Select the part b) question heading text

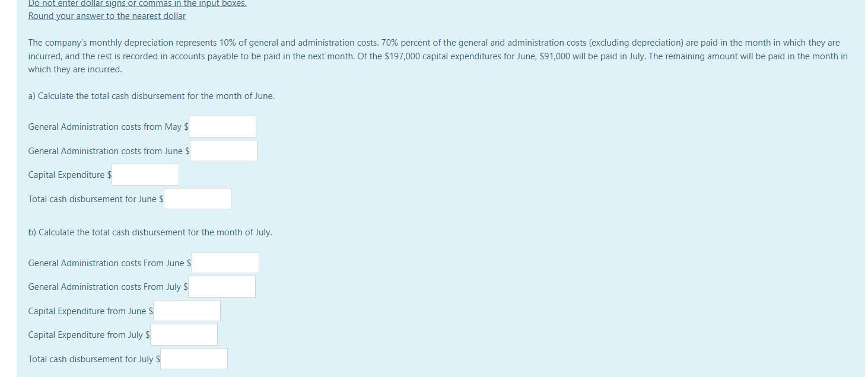(x=150, y=232)
